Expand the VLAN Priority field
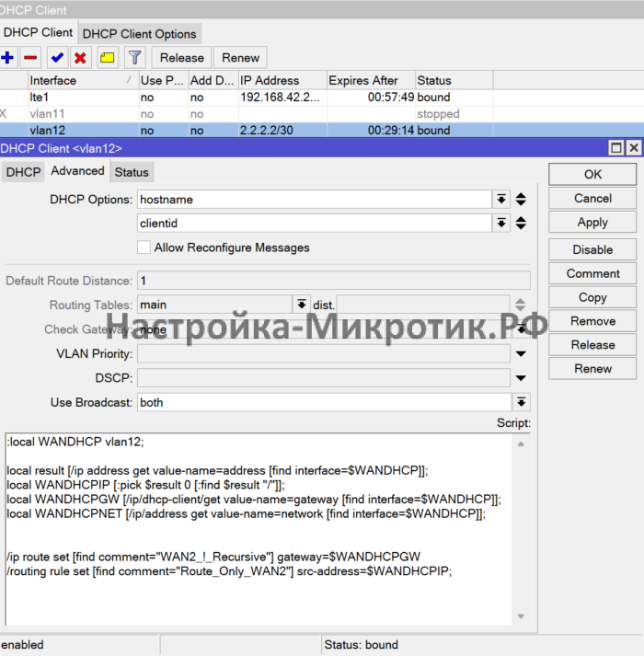 click(x=521, y=354)
